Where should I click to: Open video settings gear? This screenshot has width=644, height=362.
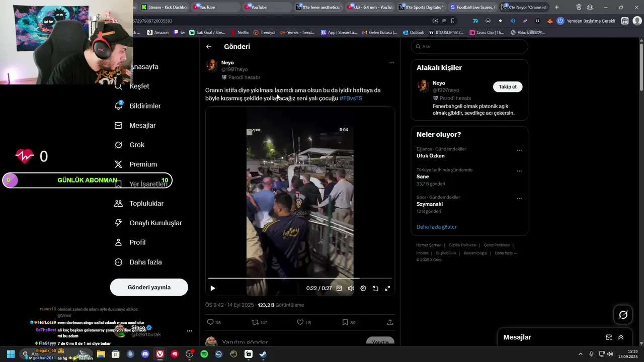click(363, 288)
